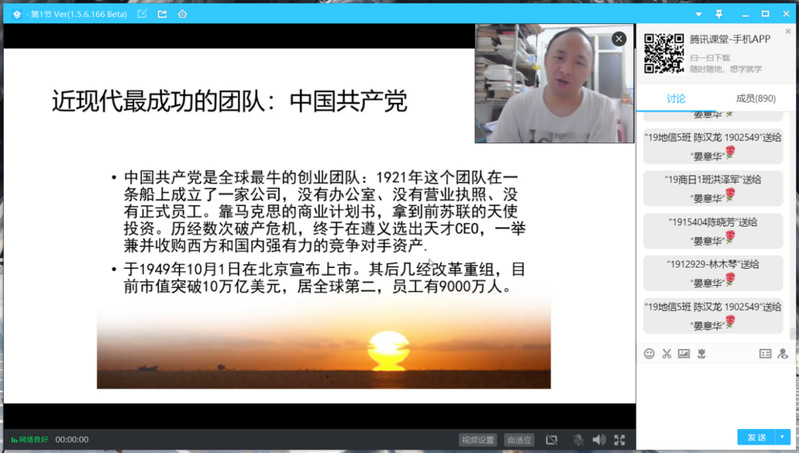Switch to the 讨论 tab

click(676, 98)
